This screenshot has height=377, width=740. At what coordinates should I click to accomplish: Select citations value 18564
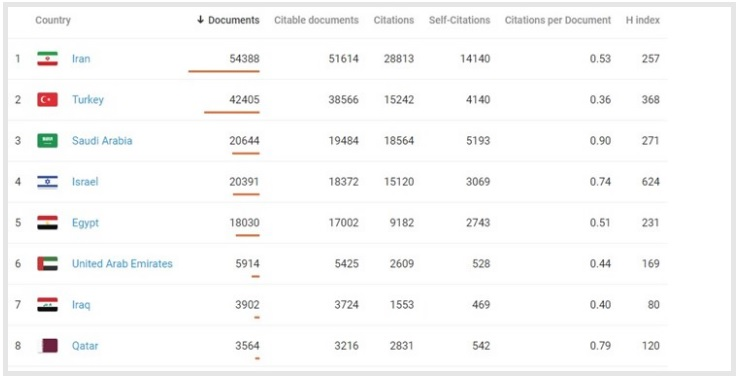[x=399, y=141]
